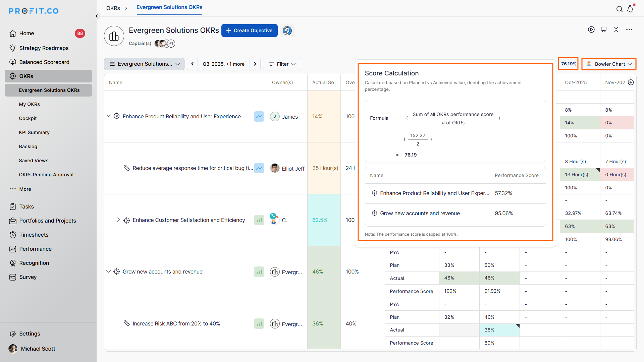Click the 76.19% score link
This screenshot has width=644, height=362.
tap(569, 64)
